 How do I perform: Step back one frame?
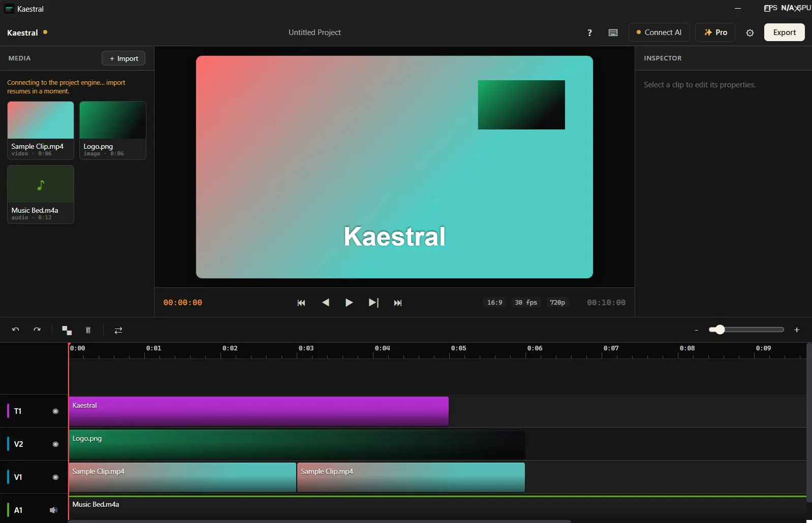(326, 303)
